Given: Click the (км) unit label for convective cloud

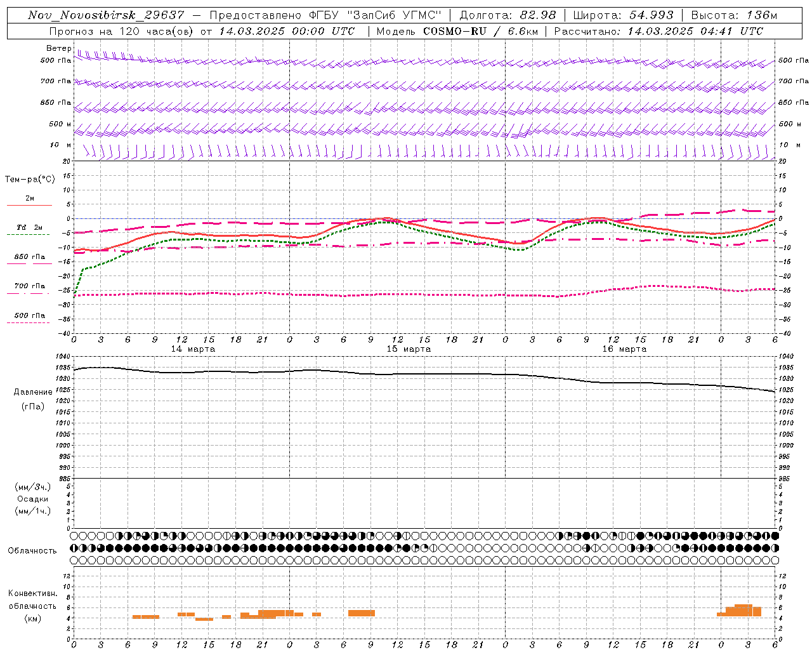Looking at the screenshot, I should (x=33, y=618).
